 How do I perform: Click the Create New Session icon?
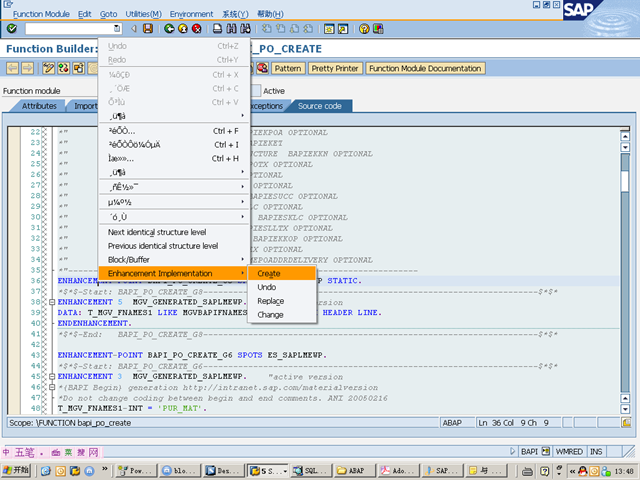[329, 29]
